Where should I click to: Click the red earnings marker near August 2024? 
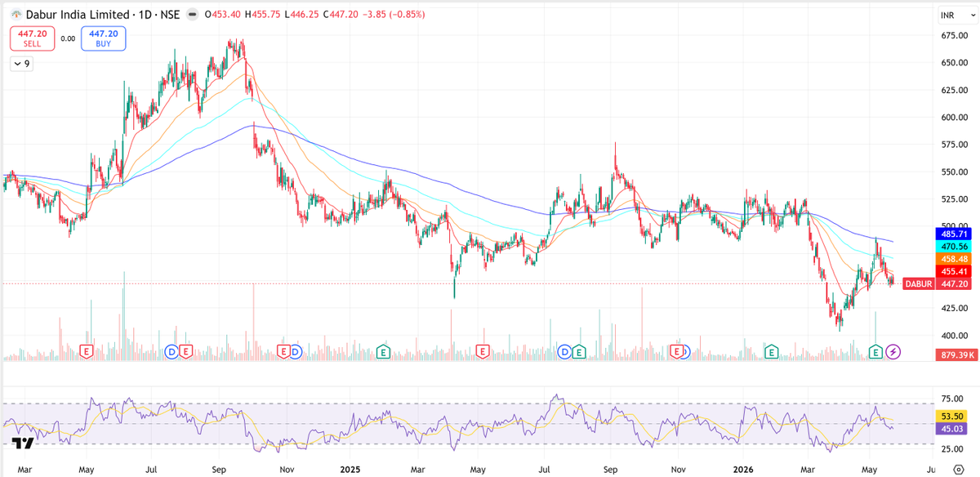[x=185, y=352]
